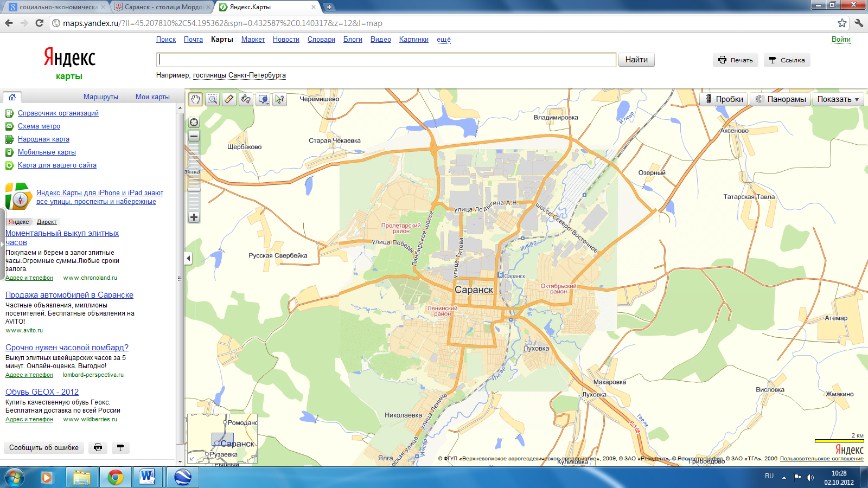Toggle the Пробки traffic layer
The width and height of the screenshot is (868, 488).
point(724,99)
